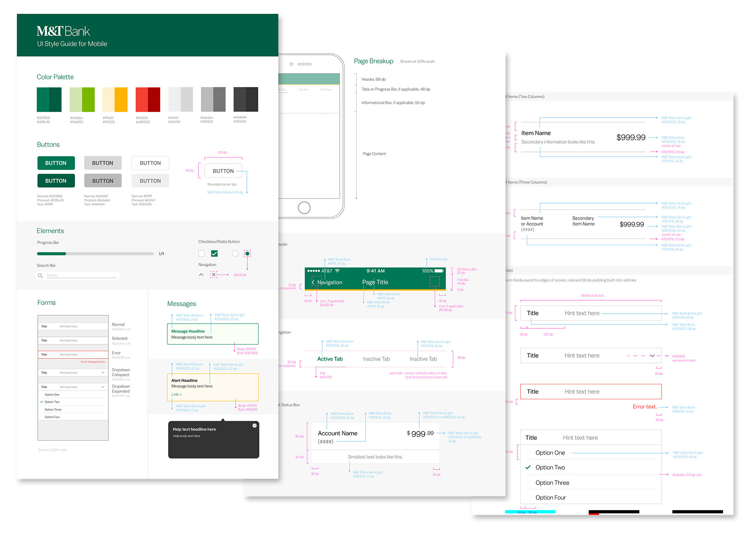Click the yellow Alert Headline box
This screenshot has width=756, height=535.
click(213, 387)
